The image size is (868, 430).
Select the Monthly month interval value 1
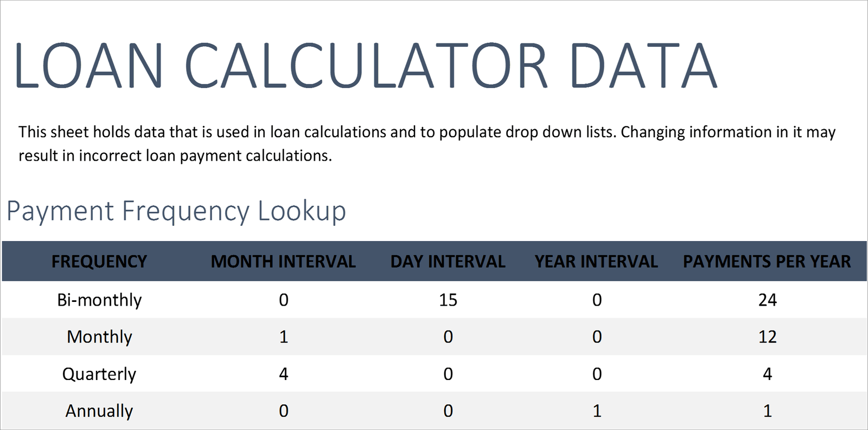[x=283, y=337]
